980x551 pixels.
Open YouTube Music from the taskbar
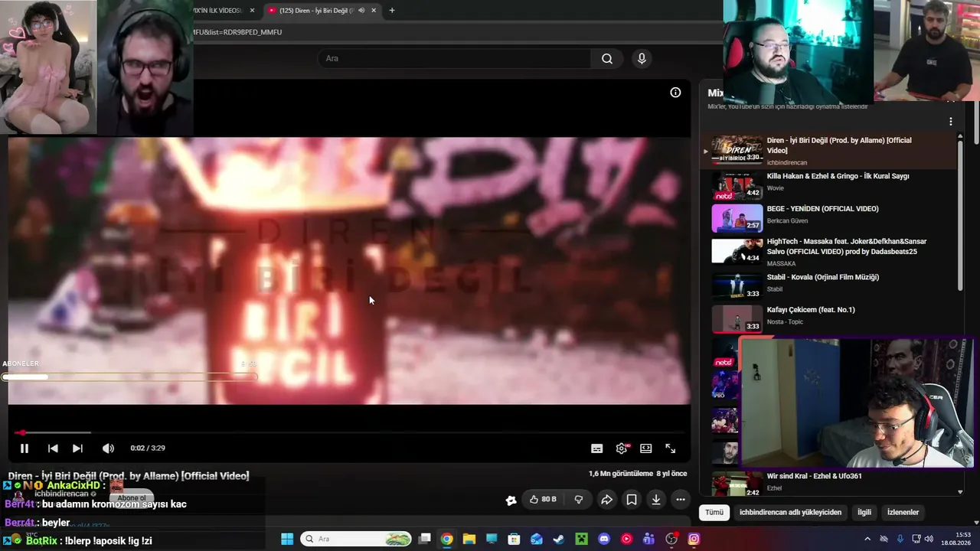coord(626,539)
